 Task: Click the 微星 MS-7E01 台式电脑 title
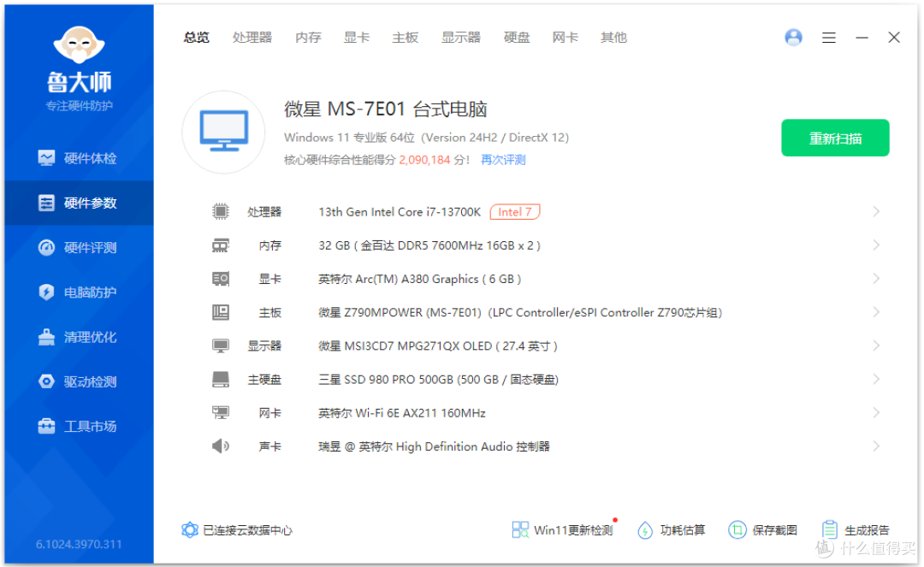(385, 109)
